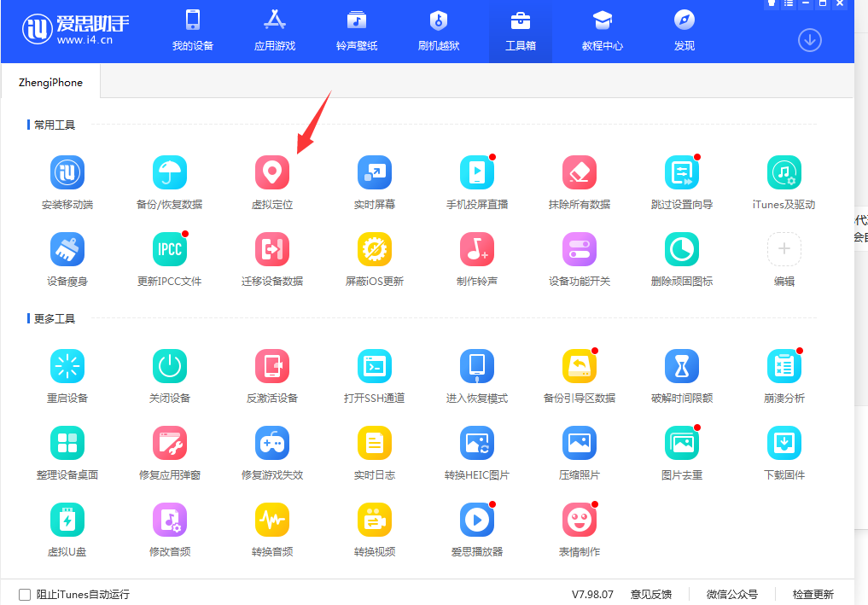Click the 爱思助手 logo

[x=75, y=29]
